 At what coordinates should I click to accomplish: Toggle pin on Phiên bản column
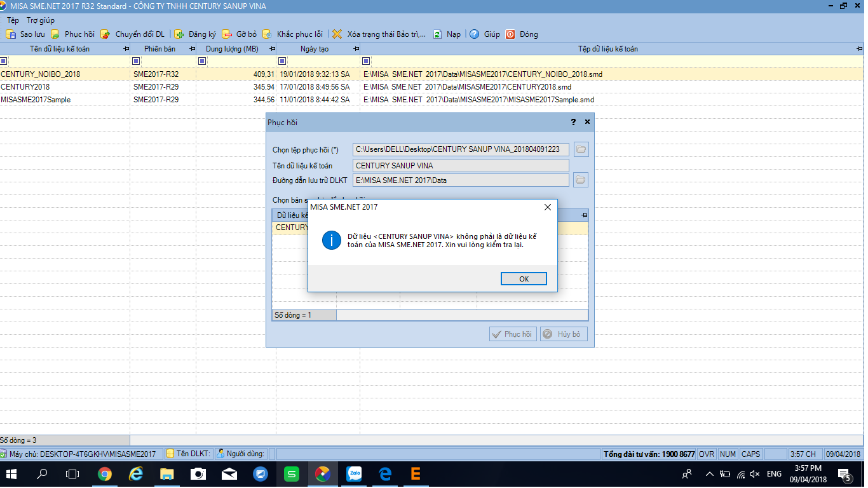192,49
